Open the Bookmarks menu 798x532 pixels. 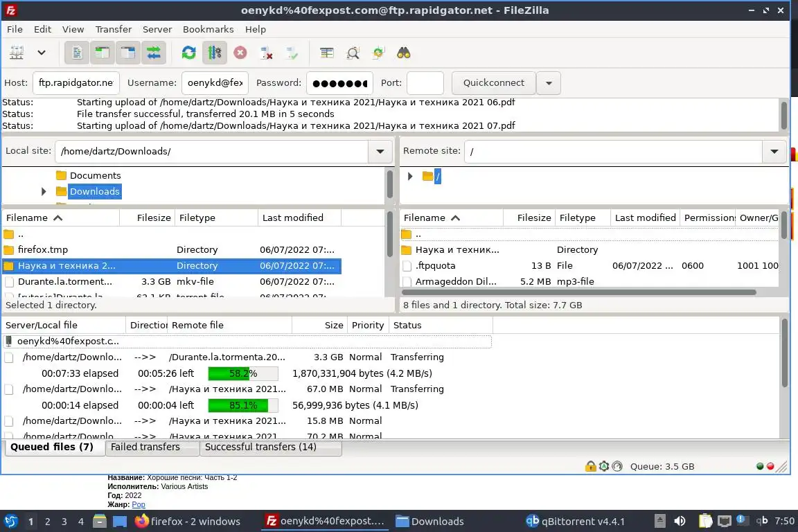pos(208,29)
